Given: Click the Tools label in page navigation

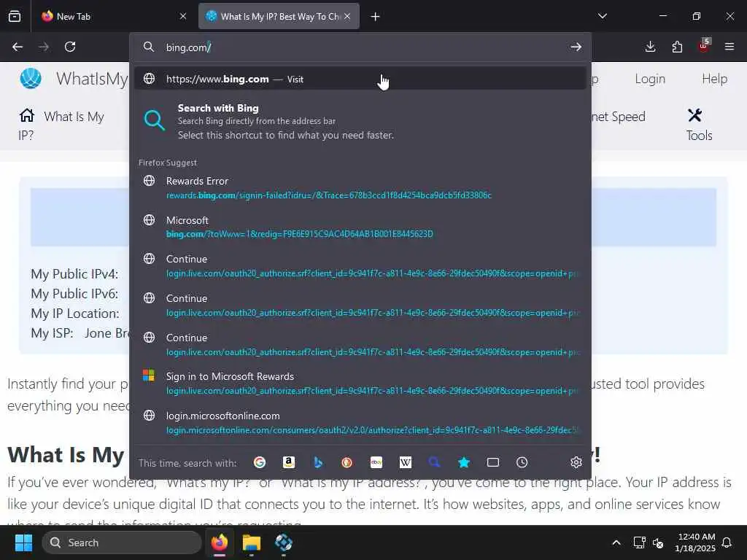Looking at the screenshot, I should pos(700,135).
